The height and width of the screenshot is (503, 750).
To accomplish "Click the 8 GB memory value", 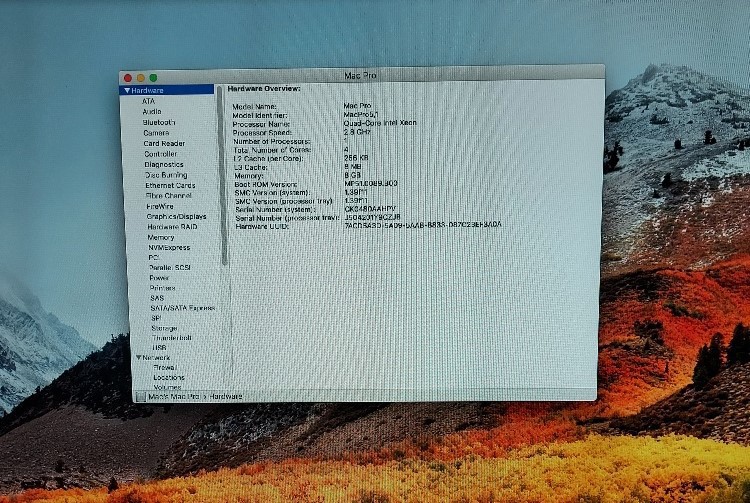I will [352, 175].
